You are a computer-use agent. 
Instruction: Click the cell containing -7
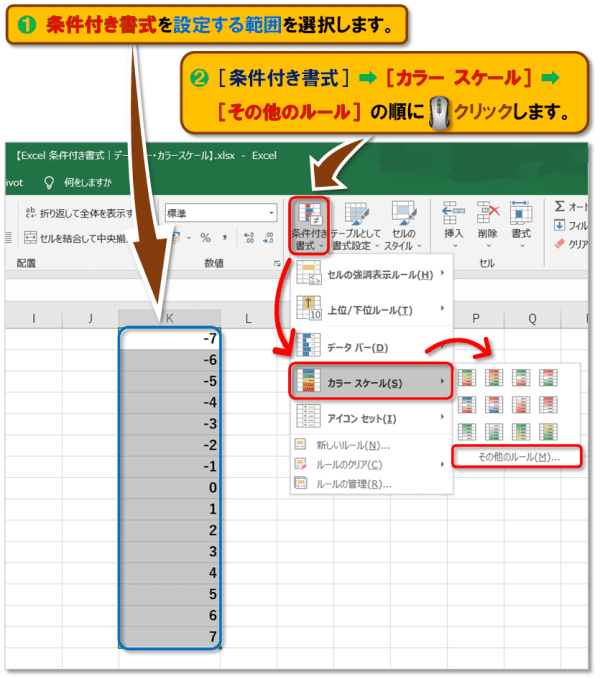tap(170, 338)
